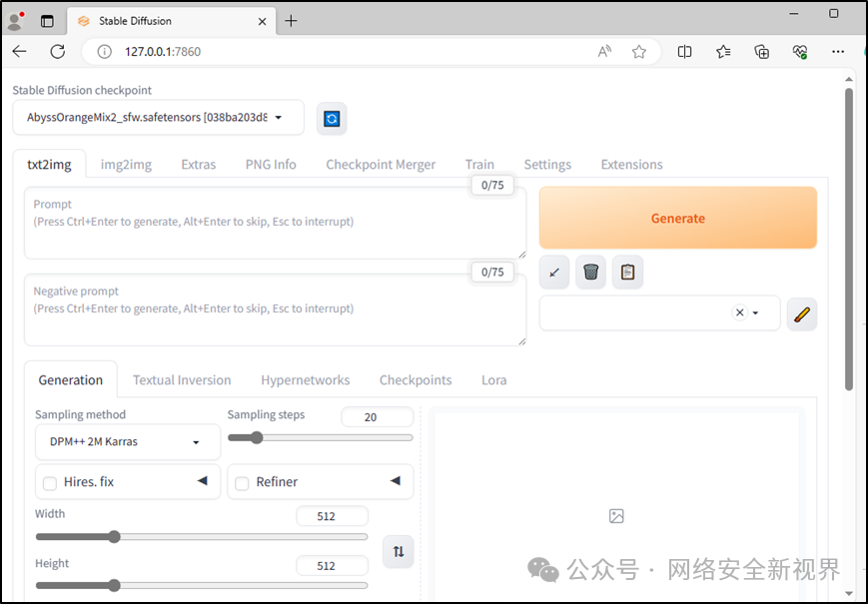Image resolution: width=868 pixels, height=604 pixels.
Task: Open the Hypernetworks sub-tab
Action: coord(305,380)
